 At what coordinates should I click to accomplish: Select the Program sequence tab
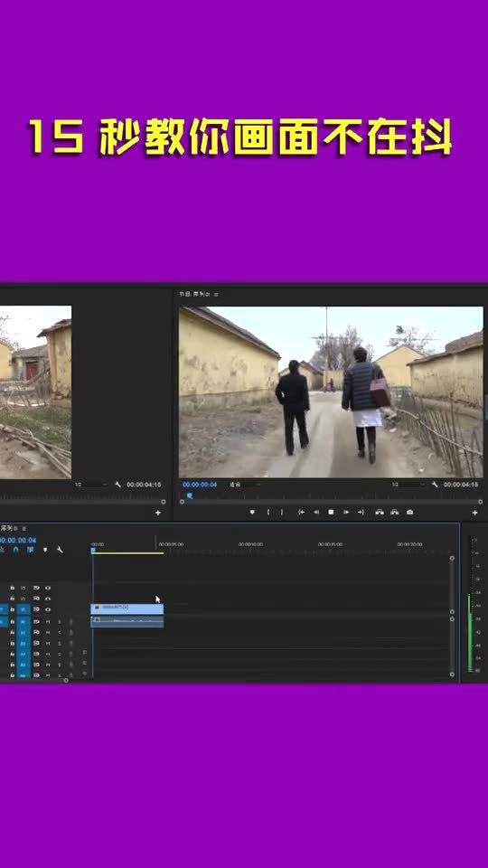(193, 295)
